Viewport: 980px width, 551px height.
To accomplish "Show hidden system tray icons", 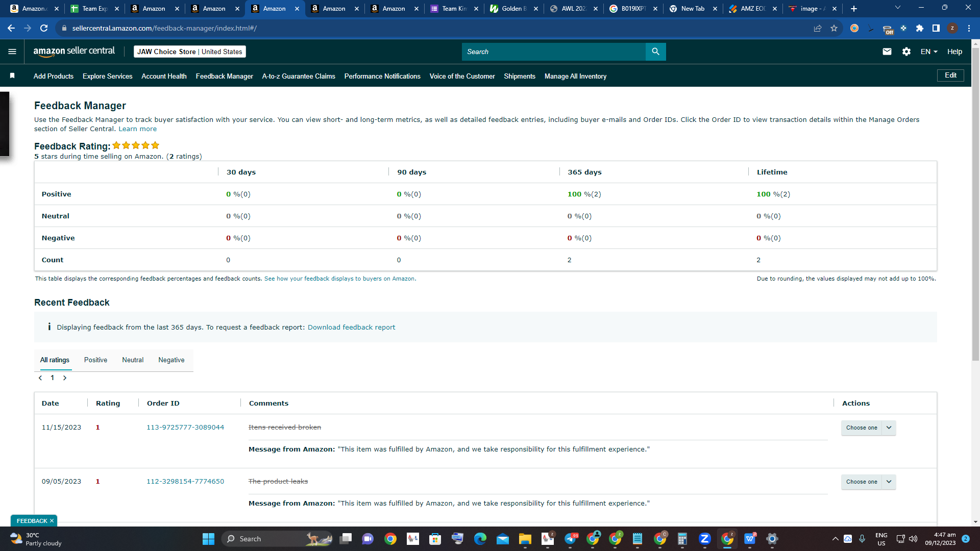I will point(835,539).
